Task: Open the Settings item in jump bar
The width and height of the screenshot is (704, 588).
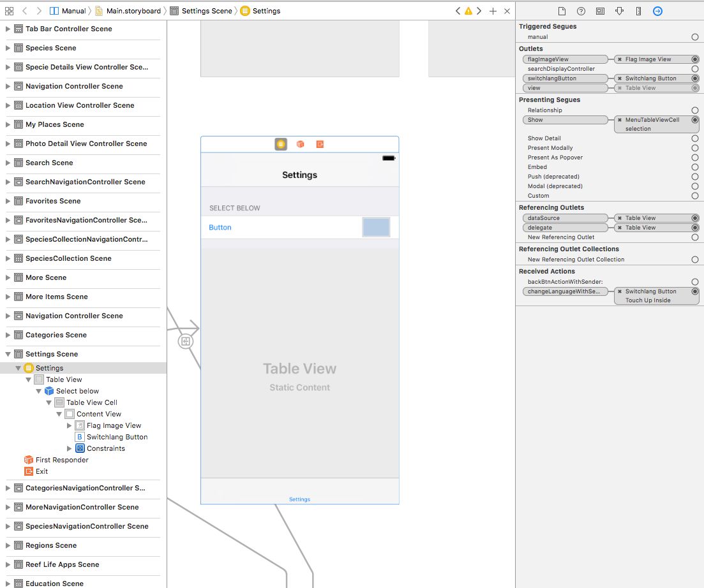Action: pos(260,11)
